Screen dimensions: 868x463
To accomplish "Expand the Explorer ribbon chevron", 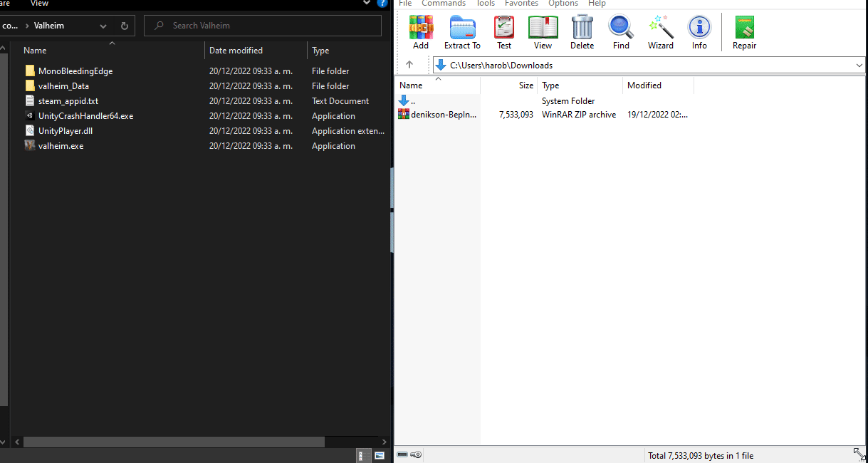I will coord(367,4).
